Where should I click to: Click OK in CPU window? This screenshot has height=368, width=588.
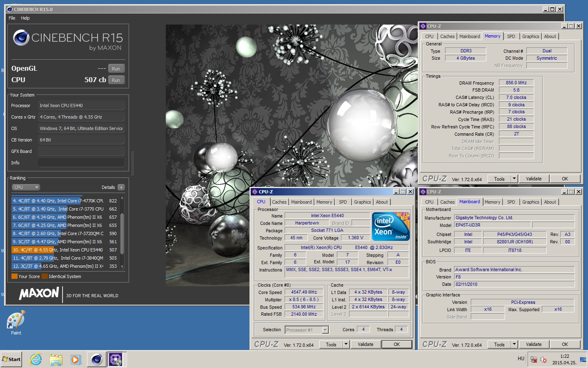[x=396, y=344]
